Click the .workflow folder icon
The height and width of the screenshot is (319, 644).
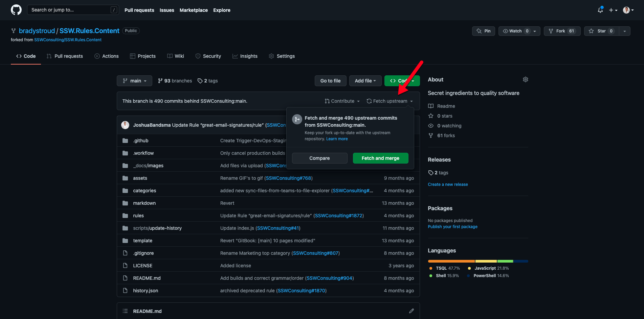[125, 153]
